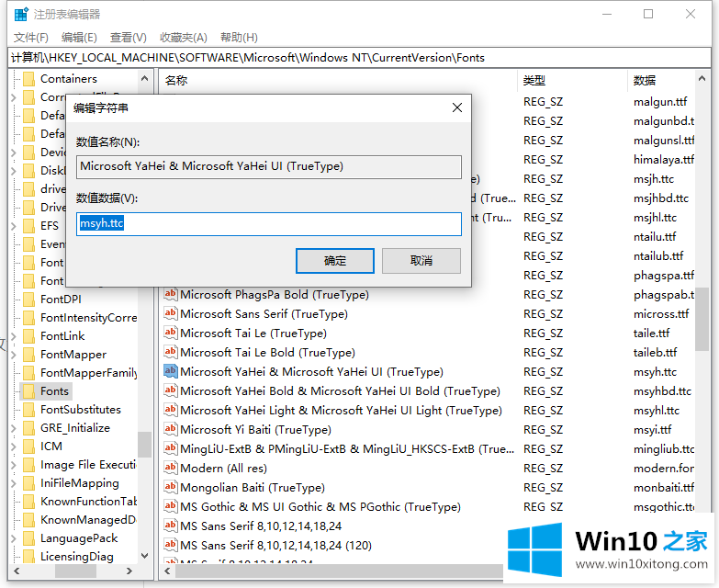
Task: Select the FontIntensityCorre tree item
Action: pyautogui.click(x=88, y=317)
